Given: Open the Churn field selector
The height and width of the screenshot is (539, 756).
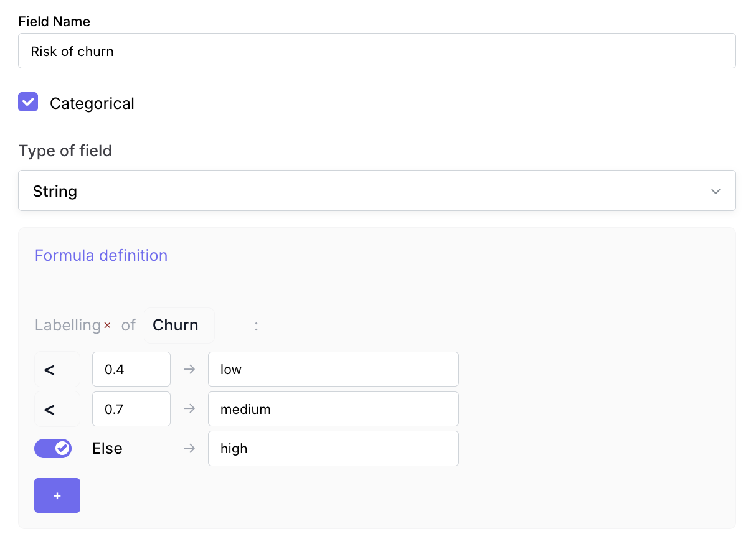Looking at the screenshot, I should tap(179, 326).
